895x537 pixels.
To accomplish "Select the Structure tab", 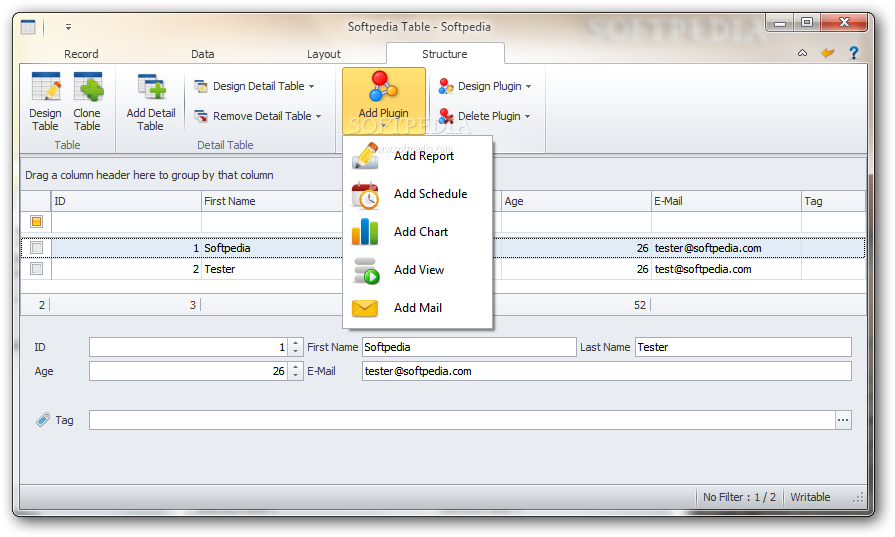I will (445, 54).
